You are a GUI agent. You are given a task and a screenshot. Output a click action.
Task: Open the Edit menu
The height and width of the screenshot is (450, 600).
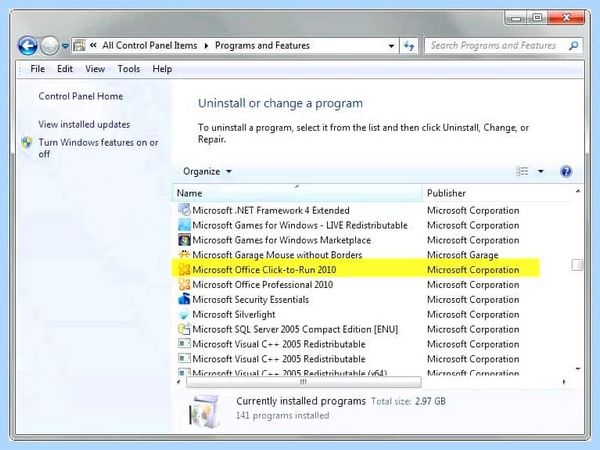click(65, 69)
